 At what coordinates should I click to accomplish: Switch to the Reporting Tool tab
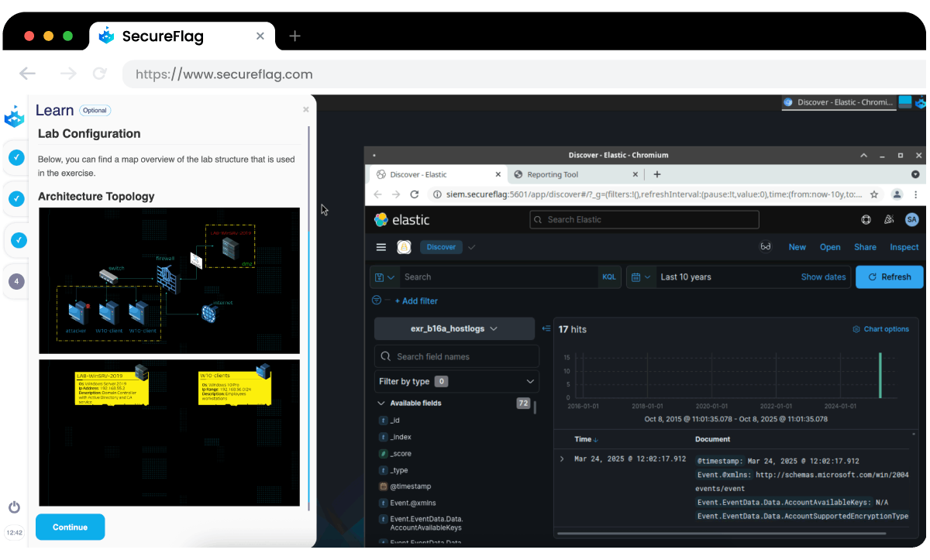pyautogui.click(x=574, y=175)
